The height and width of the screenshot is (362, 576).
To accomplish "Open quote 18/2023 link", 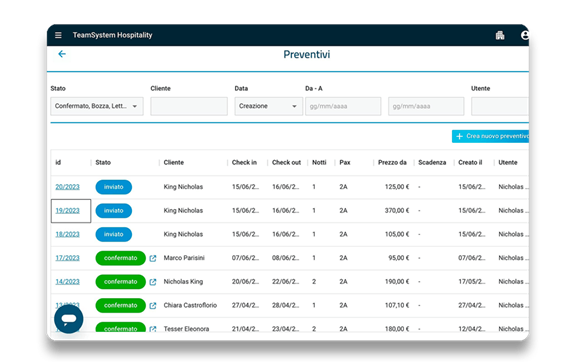I will [67, 234].
